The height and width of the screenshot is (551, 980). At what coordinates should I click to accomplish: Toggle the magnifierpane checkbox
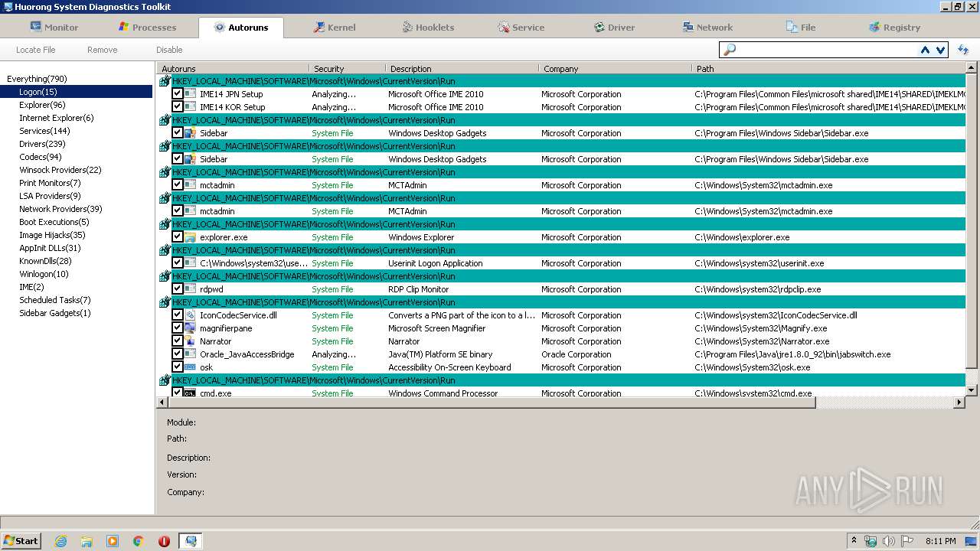[x=177, y=328]
